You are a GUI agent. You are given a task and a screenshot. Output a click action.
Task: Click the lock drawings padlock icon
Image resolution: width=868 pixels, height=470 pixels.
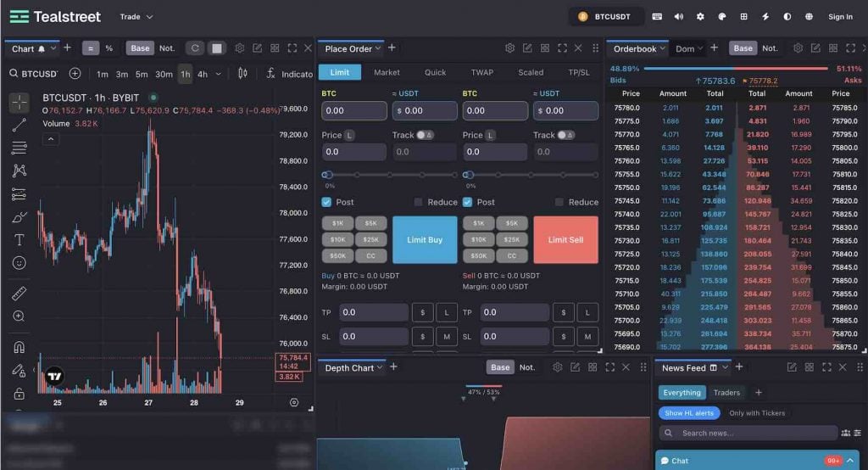coord(19,394)
